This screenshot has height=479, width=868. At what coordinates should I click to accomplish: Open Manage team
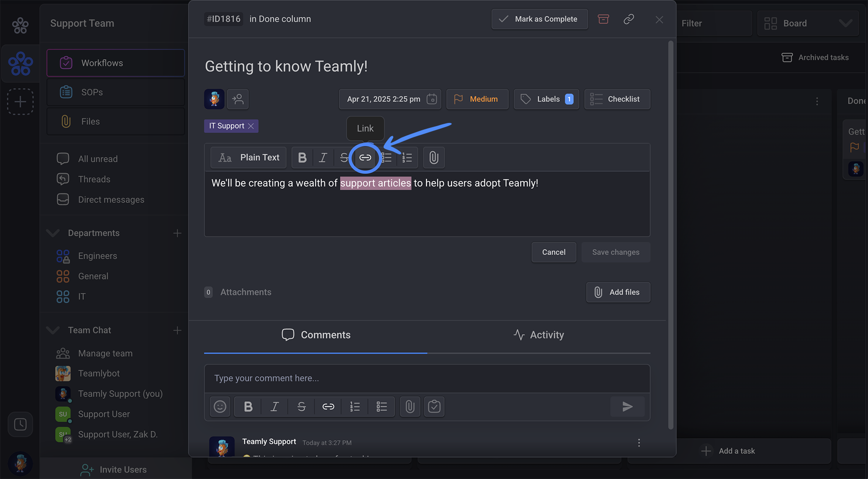(x=105, y=353)
